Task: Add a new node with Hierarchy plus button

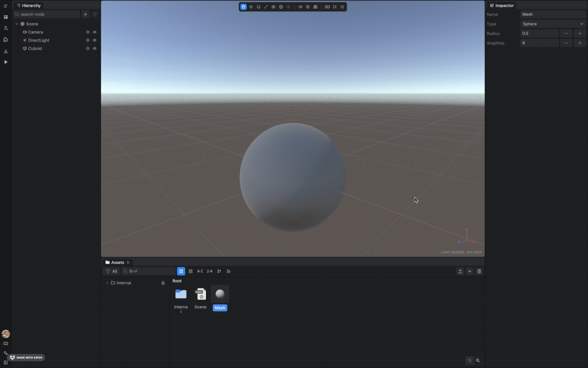Action: (85, 14)
